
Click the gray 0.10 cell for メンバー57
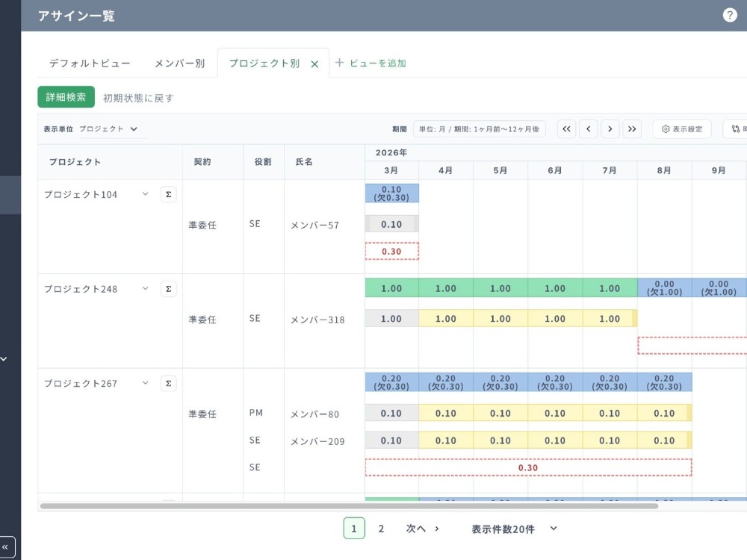[392, 224]
